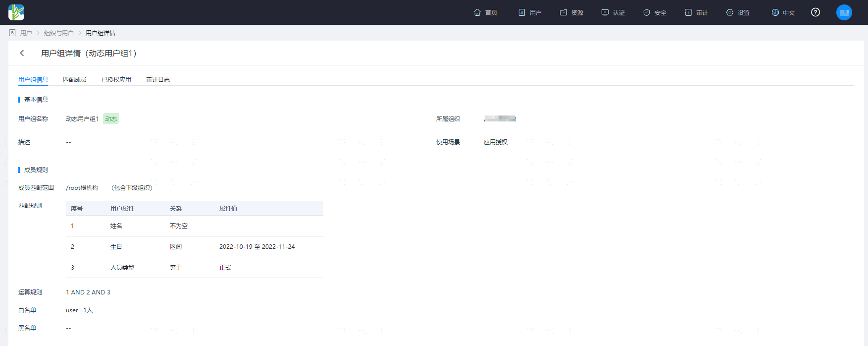Click the 动态 green tag badge
The width and height of the screenshot is (868, 346).
[111, 119]
